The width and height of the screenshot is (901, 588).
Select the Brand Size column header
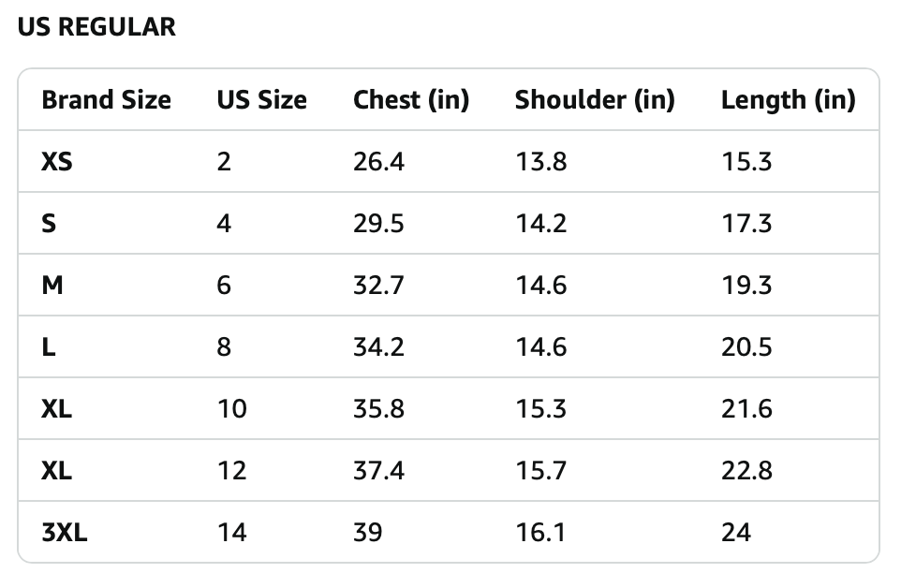[106, 100]
